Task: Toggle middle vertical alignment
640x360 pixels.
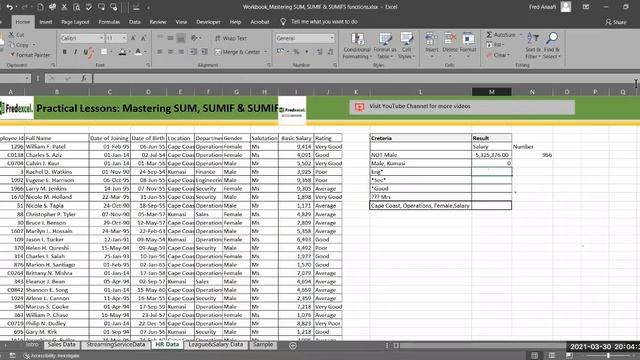Action: coord(170,38)
